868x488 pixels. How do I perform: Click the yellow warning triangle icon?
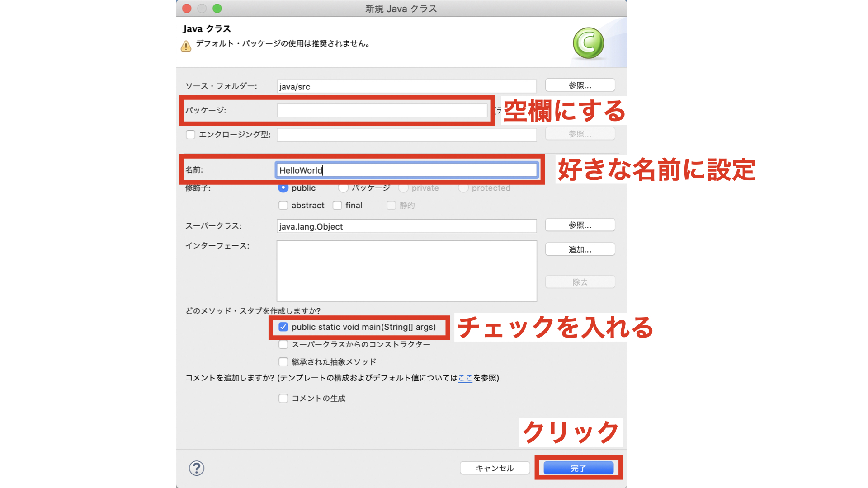tap(186, 46)
